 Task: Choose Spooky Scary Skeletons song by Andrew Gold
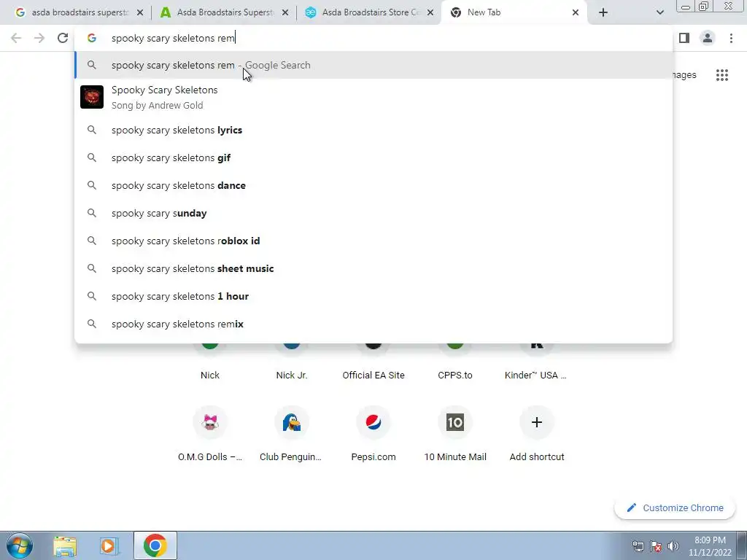[373, 97]
